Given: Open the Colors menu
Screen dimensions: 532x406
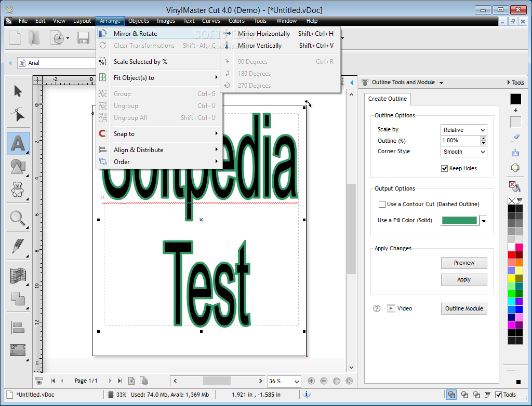Looking at the screenshot, I should [x=236, y=21].
